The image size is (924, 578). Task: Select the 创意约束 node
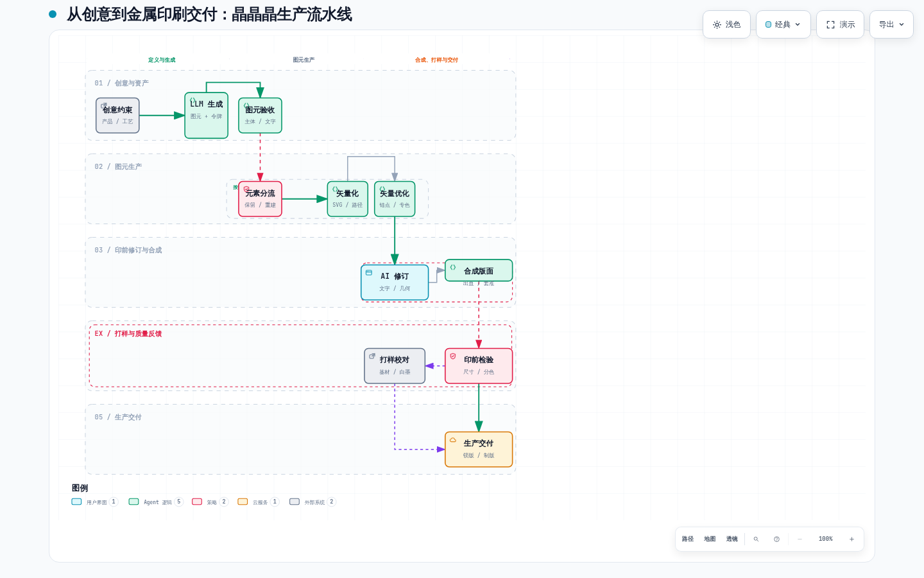(117, 116)
